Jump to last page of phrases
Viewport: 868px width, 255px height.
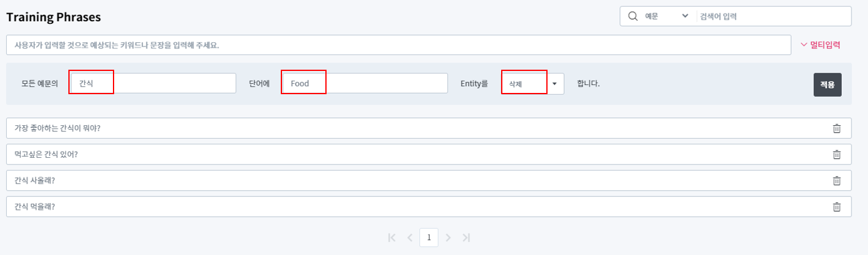[x=466, y=238]
